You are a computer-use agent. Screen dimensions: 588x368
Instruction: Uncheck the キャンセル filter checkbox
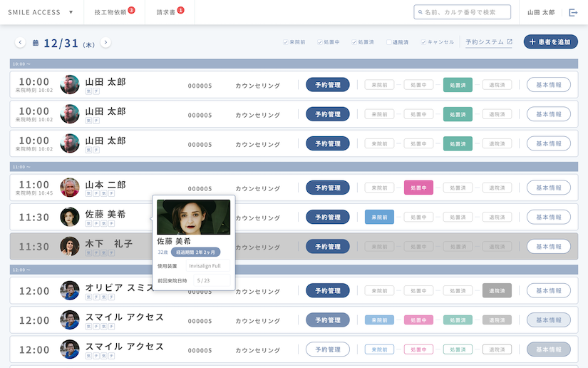[423, 42]
